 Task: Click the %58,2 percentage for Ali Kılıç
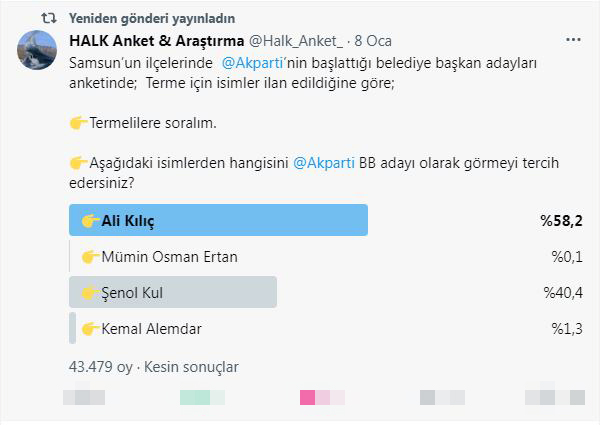click(x=562, y=221)
